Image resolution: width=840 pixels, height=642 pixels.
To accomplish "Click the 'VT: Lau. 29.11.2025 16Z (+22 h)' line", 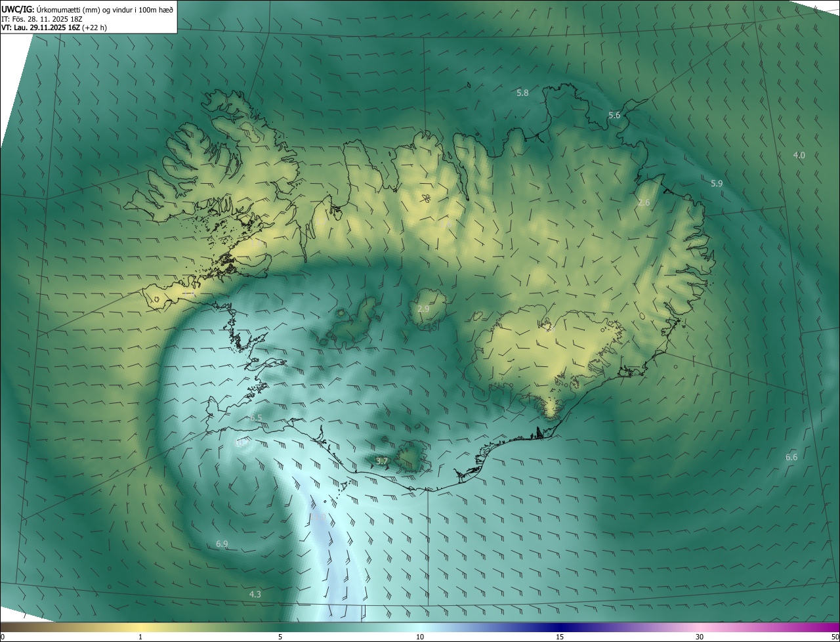I will click(54, 28).
